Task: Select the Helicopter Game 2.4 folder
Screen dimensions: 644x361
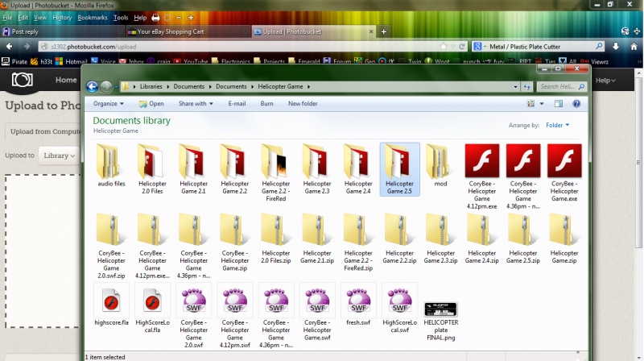Action: tap(358, 169)
